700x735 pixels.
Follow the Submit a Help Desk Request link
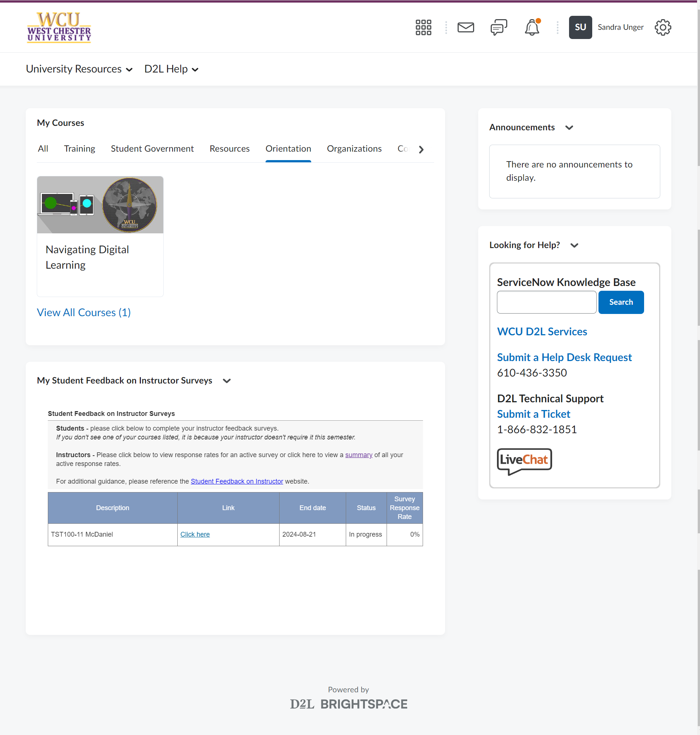[x=564, y=357]
